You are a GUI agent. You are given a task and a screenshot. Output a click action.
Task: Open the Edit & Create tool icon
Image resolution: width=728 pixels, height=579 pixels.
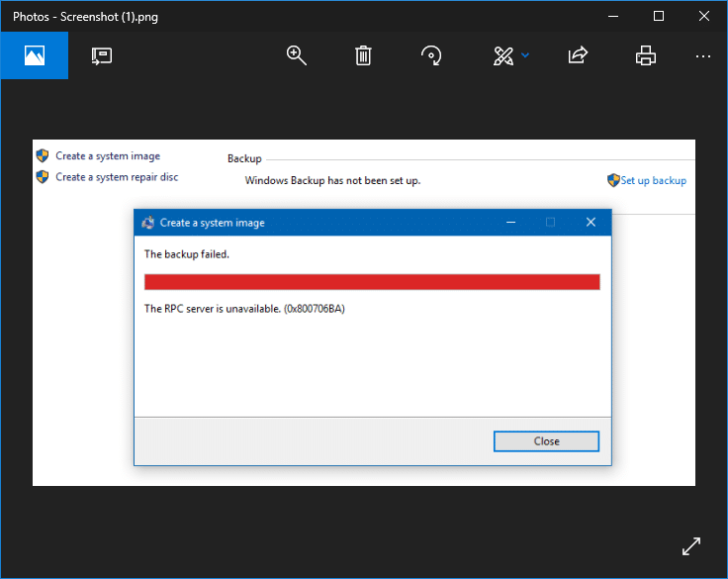click(503, 56)
